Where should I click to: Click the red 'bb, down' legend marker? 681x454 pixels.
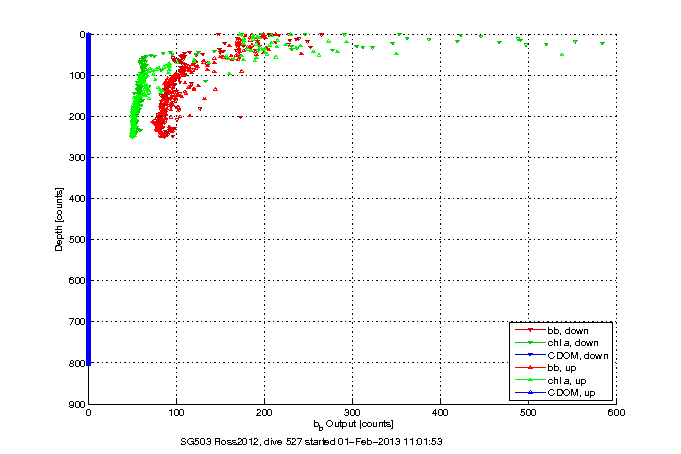(x=530, y=330)
